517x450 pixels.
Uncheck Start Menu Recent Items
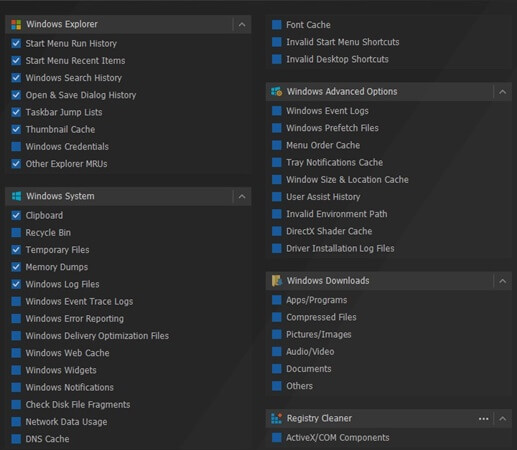pos(16,60)
